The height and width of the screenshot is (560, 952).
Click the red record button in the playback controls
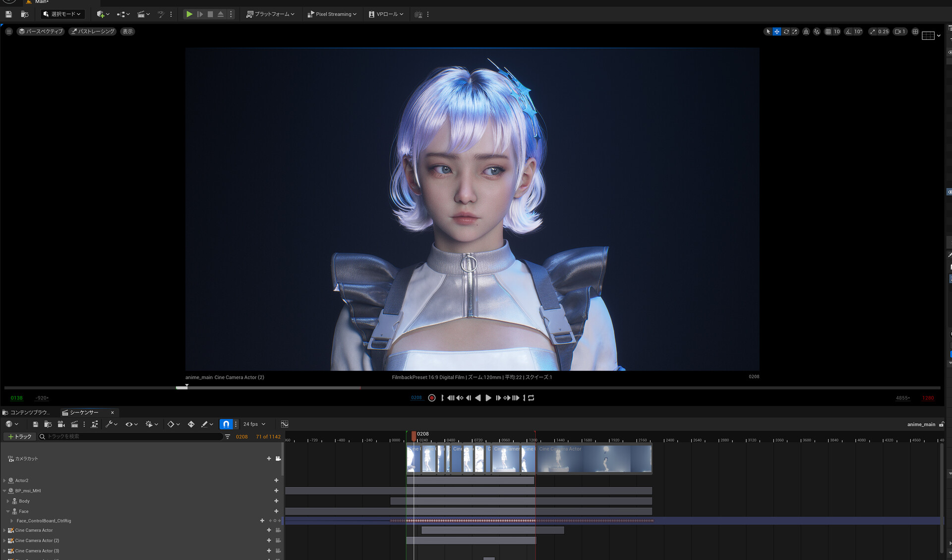[x=431, y=397]
